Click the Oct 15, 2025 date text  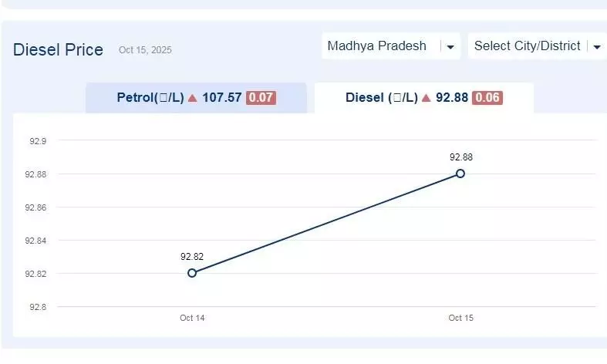click(x=145, y=50)
